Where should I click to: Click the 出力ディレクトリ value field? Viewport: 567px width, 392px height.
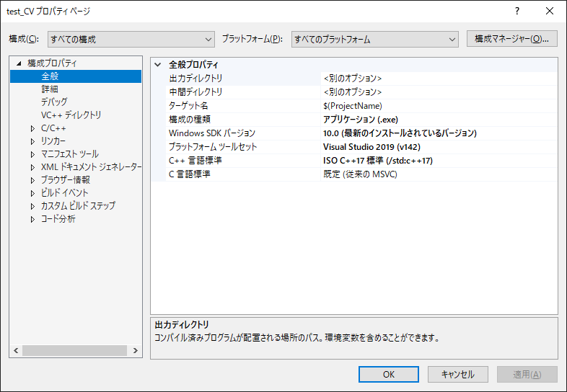pyautogui.click(x=439, y=78)
